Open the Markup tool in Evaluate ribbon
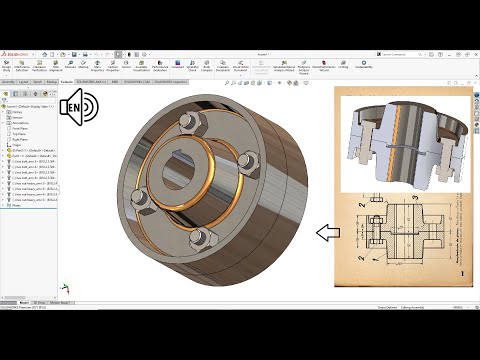Screen dimensions: 480x360 point(83,65)
